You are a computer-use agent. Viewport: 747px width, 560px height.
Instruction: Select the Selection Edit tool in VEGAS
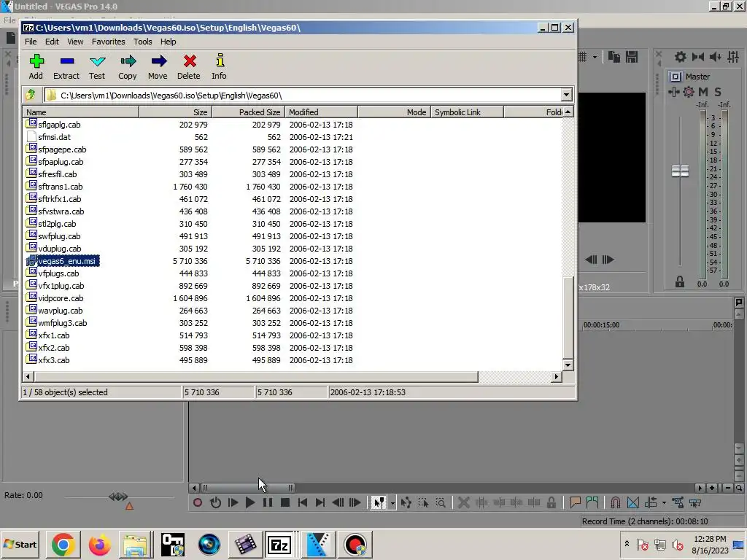pyautogui.click(x=423, y=502)
